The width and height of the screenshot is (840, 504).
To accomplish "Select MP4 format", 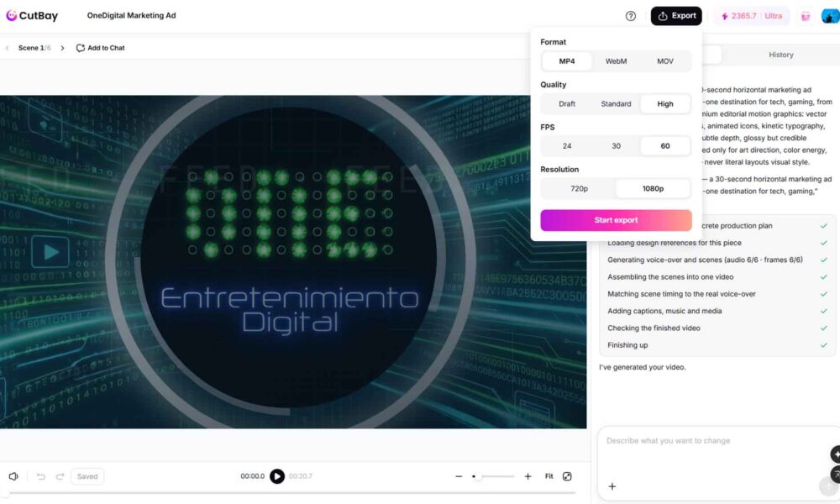I will pos(567,61).
